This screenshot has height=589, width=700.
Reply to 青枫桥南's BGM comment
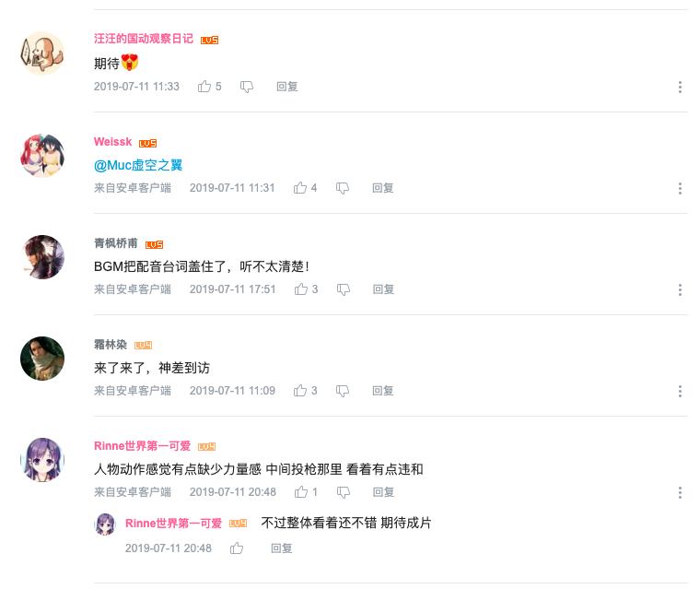(383, 289)
